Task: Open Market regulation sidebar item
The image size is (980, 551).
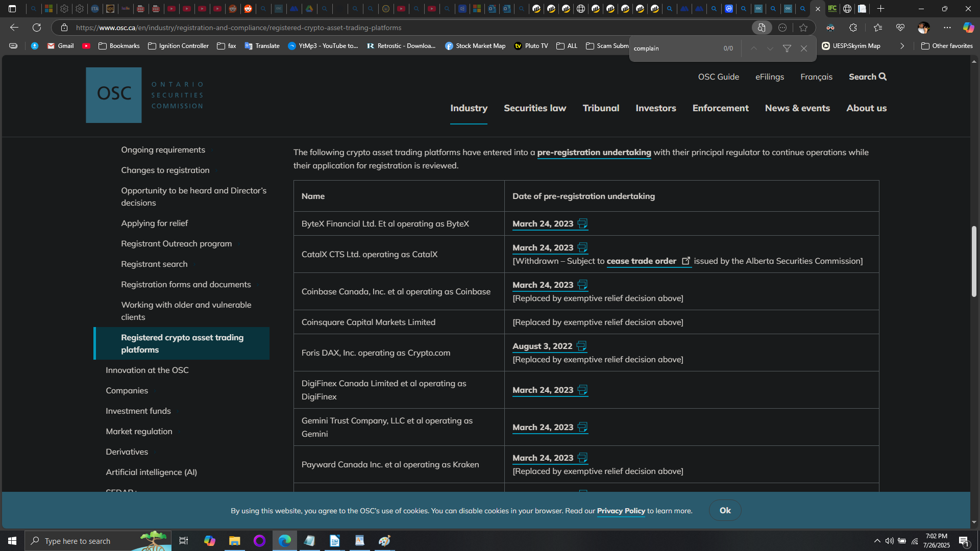Action: (139, 432)
